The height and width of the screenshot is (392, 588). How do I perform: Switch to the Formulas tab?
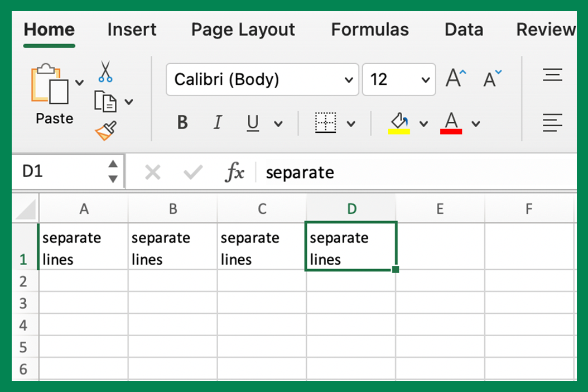(370, 30)
